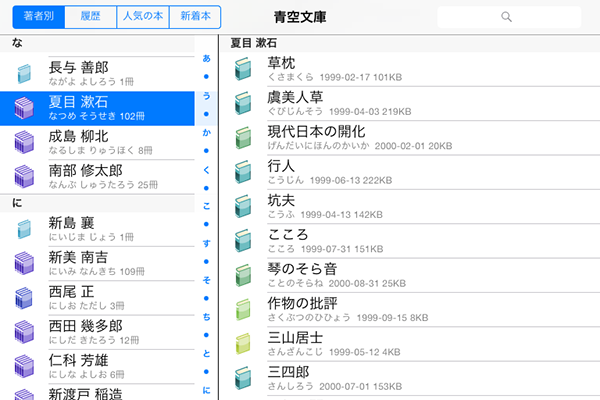Click the yellow book icon beside 三山居士

pos(243,344)
